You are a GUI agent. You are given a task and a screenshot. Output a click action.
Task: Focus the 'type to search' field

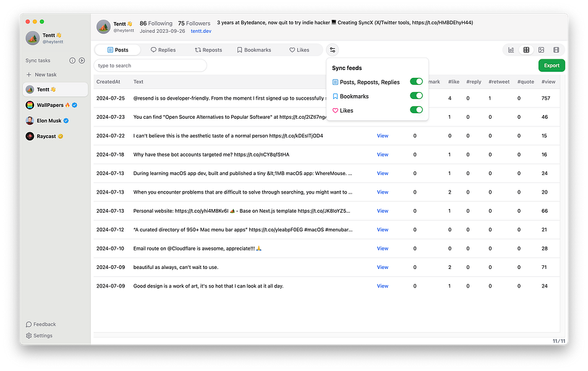pyautogui.click(x=150, y=66)
